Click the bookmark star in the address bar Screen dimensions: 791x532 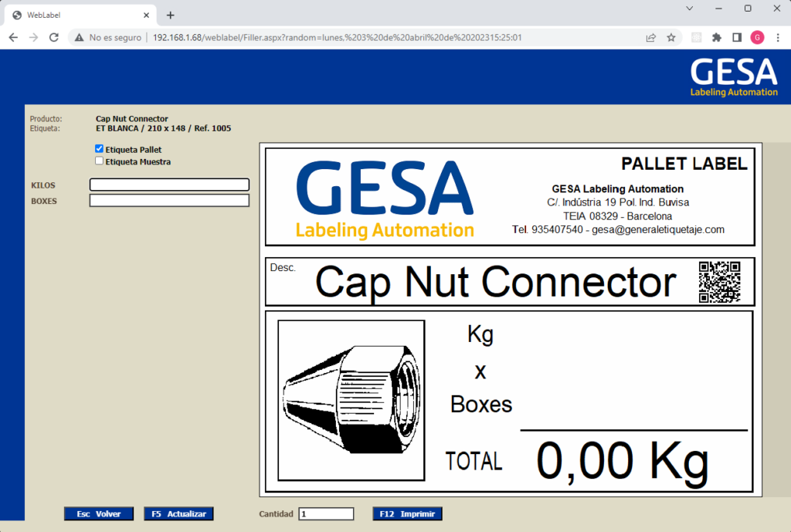(x=670, y=37)
